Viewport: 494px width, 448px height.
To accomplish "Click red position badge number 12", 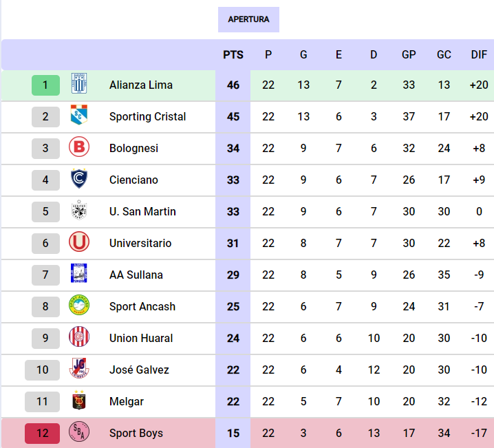I will [x=43, y=434].
